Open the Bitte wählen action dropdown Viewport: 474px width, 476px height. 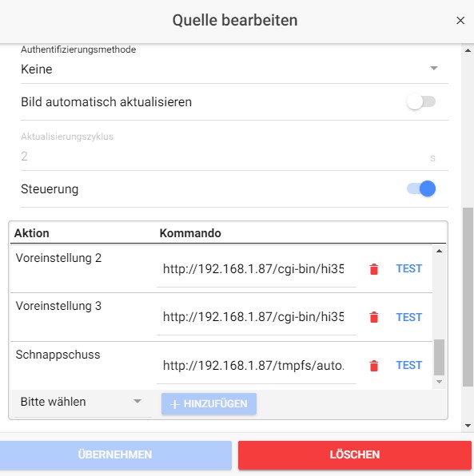(x=81, y=402)
